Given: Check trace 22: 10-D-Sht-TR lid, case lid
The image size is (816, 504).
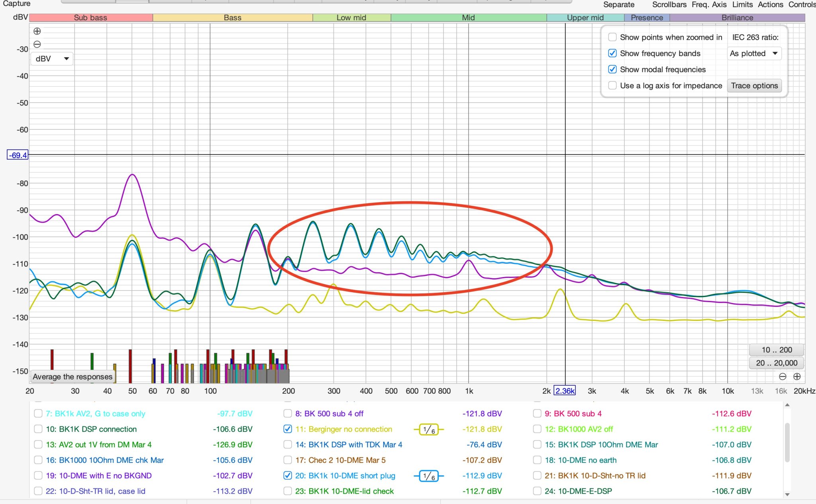Looking at the screenshot, I should 38,491.
